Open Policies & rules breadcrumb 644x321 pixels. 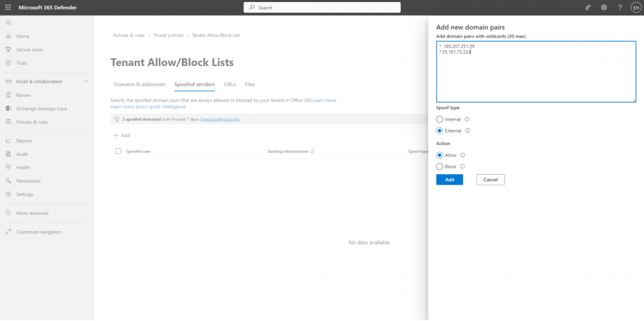click(129, 35)
